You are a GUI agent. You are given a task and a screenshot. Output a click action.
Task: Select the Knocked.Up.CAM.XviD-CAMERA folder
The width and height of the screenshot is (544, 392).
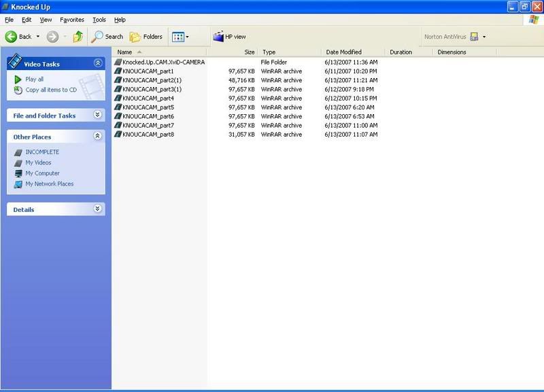[x=163, y=63]
